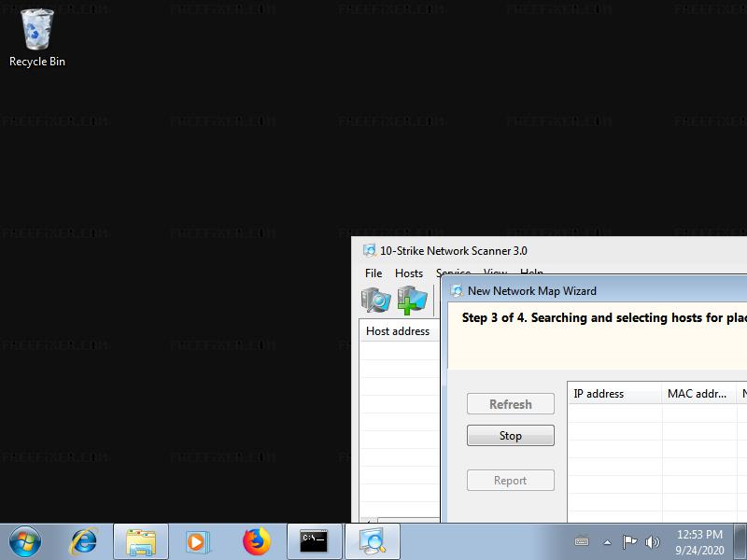Open the clock and date in the tray
Viewport: 747px width, 560px height.
(699, 541)
